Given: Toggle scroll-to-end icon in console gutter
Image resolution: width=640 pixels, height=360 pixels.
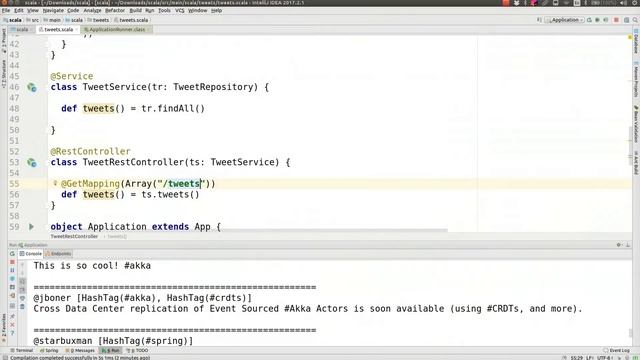Looking at the screenshot, I should pyautogui.click(x=22, y=290).
